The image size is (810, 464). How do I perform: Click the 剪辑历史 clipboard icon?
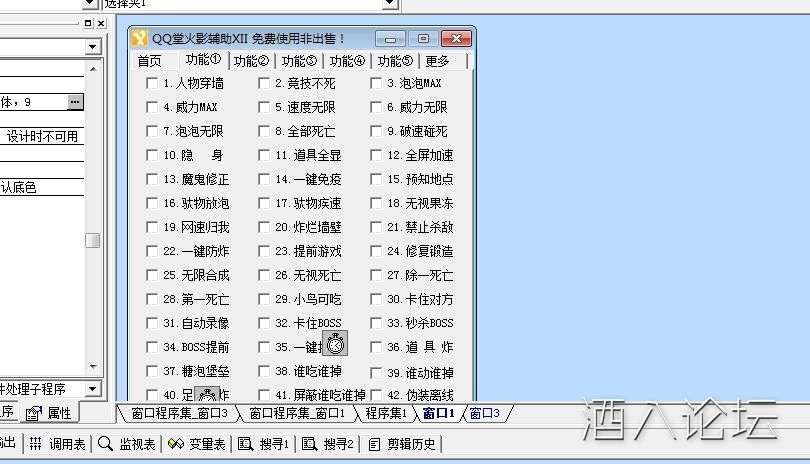(374, 444)
